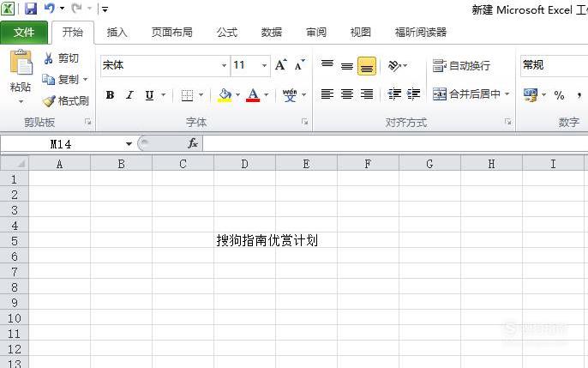588x368 pixels.
Task: Click 剪切 scissors button
Action: 61,58
